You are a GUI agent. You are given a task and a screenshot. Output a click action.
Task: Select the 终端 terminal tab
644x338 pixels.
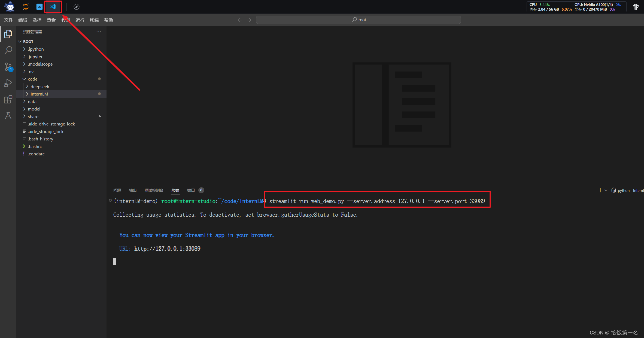175,190
